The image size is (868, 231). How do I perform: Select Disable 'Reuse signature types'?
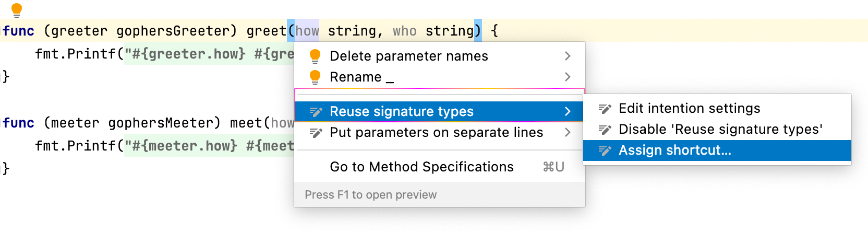[x=717, y=129]
